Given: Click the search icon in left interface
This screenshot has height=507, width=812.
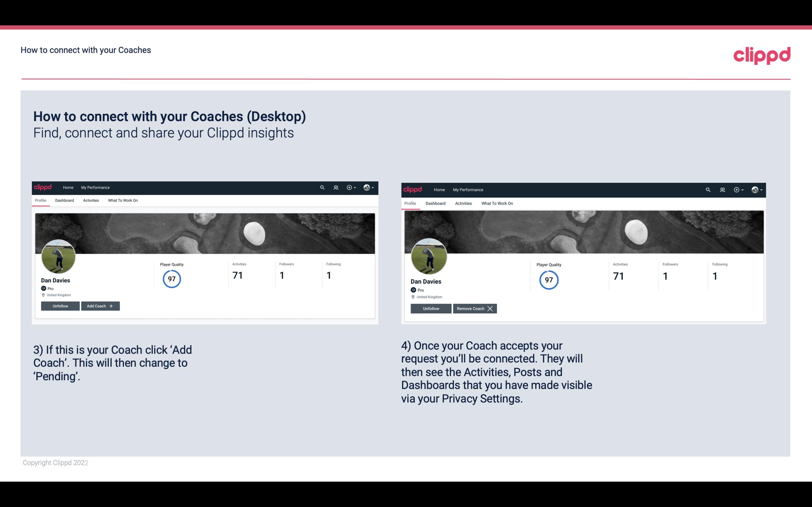Looking at the screenshot, I should [323, 187].
